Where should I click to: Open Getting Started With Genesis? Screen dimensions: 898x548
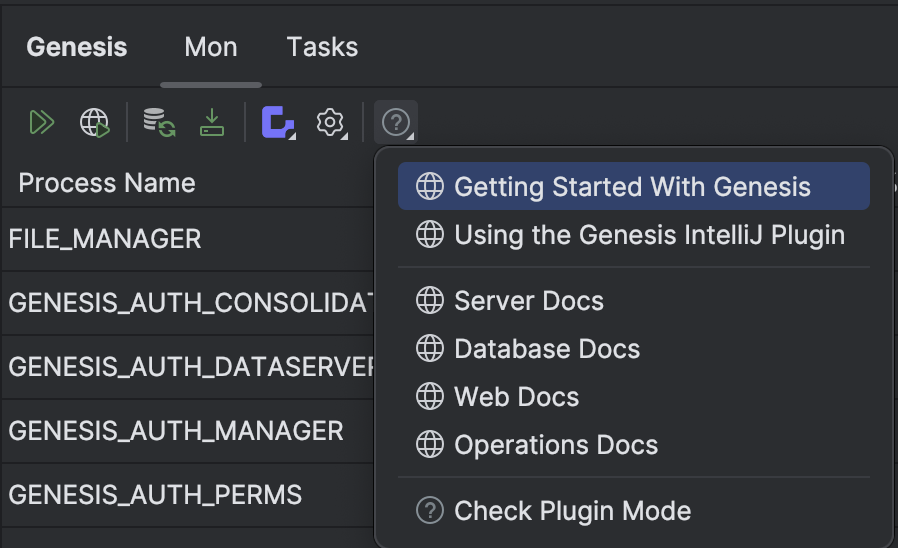(x=633, y=186)
